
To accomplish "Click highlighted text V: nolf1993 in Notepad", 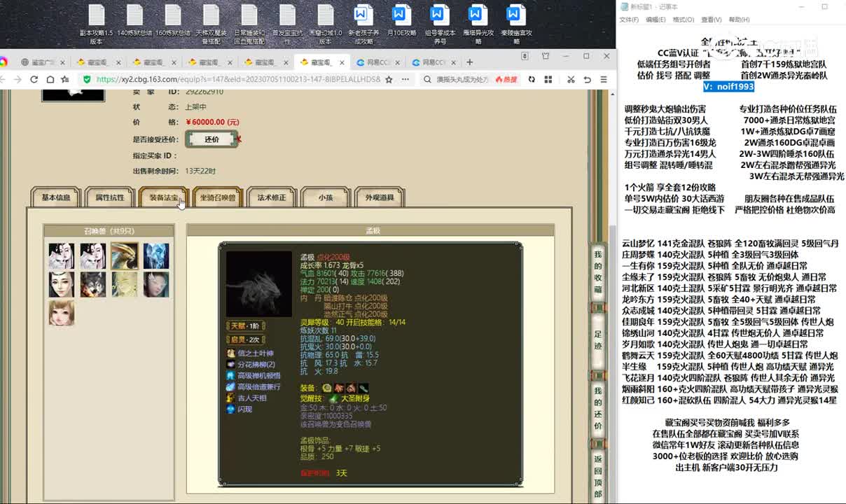I will [729, 87].
